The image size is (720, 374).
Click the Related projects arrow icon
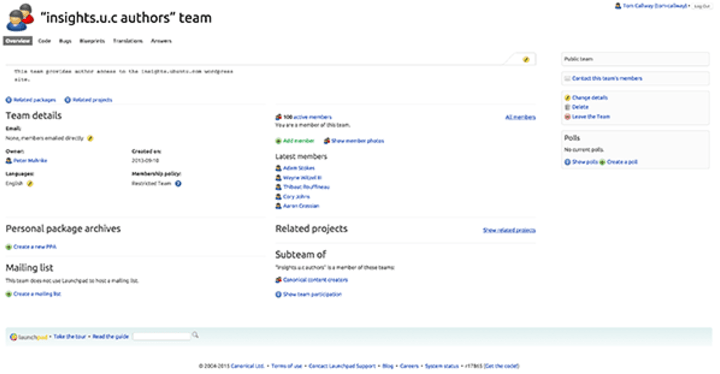(x=68, y=100)
